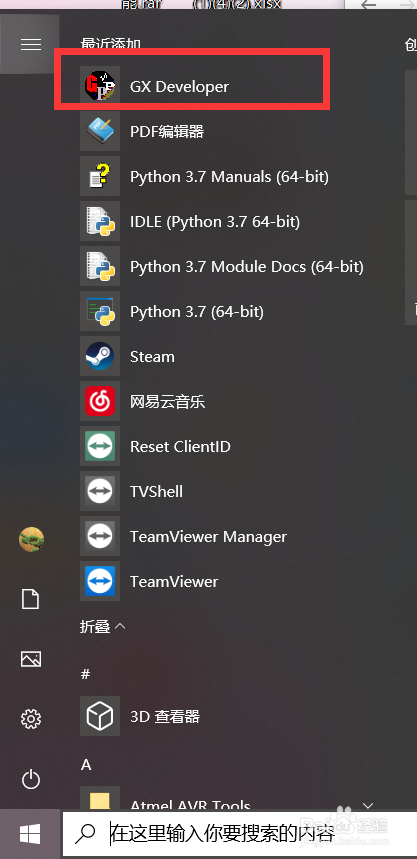417x859 pixels.
Task: Open TeamViewer Manager icon
Action: [x=100, y=536]
